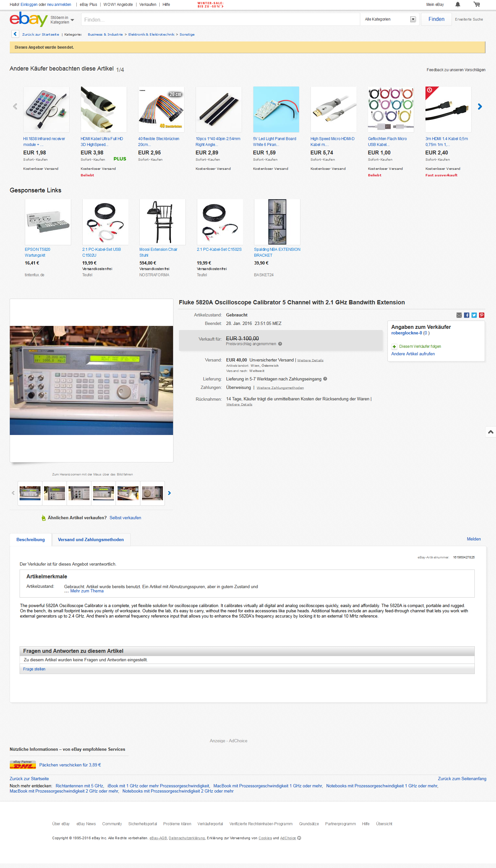Click Feedback zu unseren Vorschlägen
The image size is (496, 868).
tap(456, 70)
